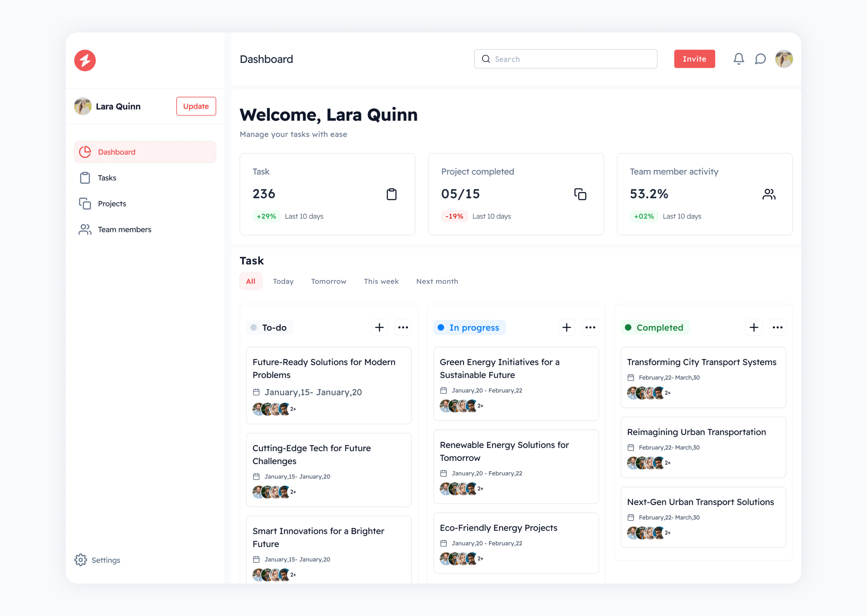Open Settings via the gear icon

pyautogui.click(x=80, y=560)
